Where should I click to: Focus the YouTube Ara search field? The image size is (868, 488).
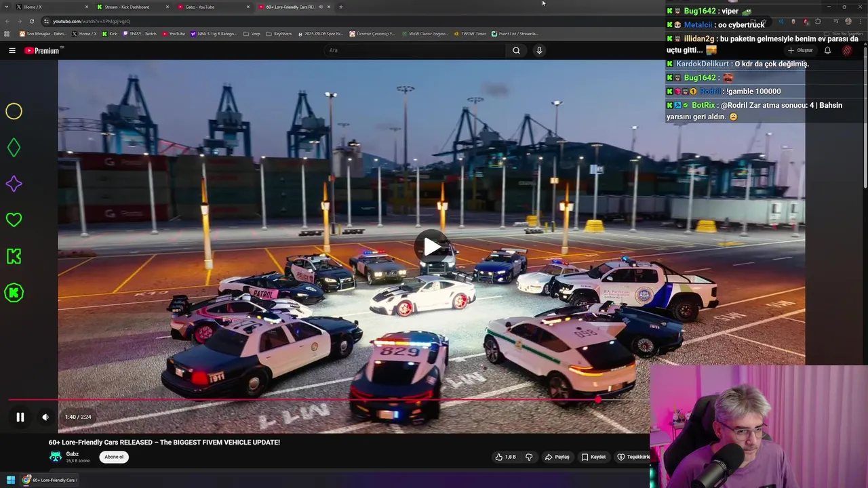414,50
